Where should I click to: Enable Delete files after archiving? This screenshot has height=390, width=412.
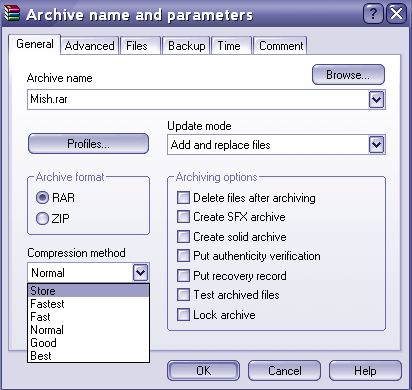click(183, 197)
